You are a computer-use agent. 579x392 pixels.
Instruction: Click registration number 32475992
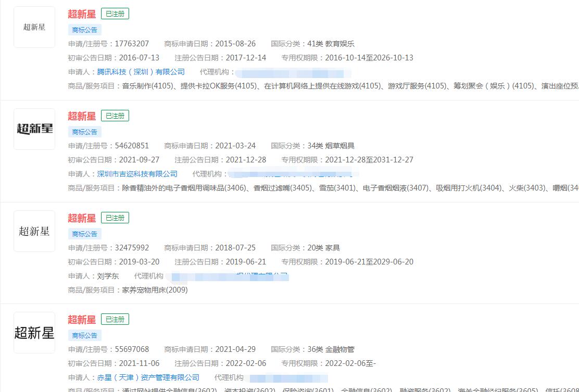[x=132, y=248]
